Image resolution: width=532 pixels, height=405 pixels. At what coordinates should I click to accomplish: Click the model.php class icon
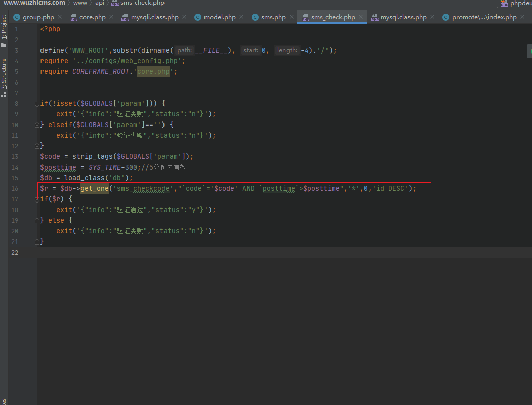pyautogui.click(x=198, y=17)
